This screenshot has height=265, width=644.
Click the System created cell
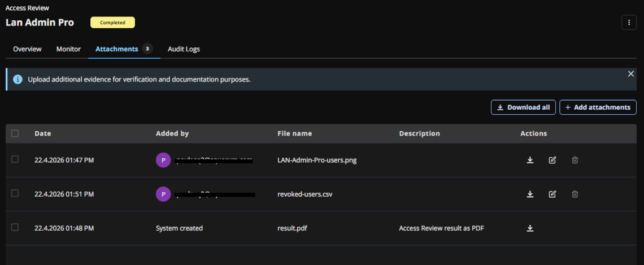[x=180, y=228]
